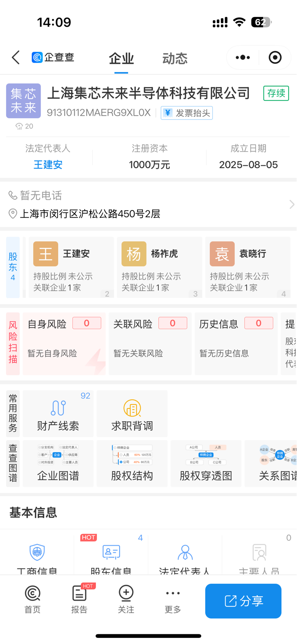Tap registered capital 1000万元
Image resolution: width=297 pixels, height=644 pixels.
pyautogui.click(x=149, y=165)
